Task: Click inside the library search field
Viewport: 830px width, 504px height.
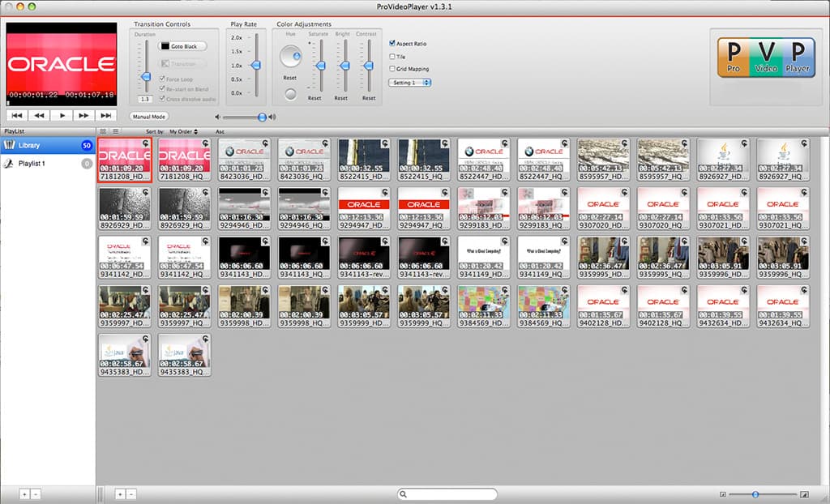Action: point(447,494)
